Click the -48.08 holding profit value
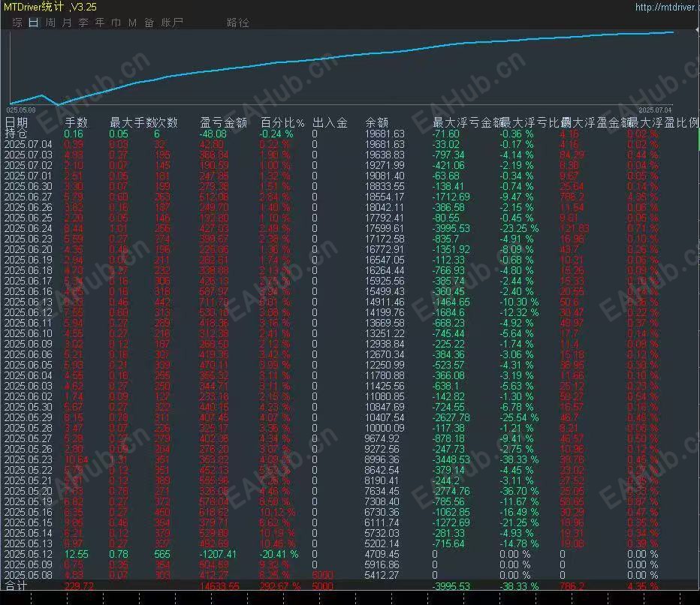The image size is (700, 605). [x=213, y=134]
